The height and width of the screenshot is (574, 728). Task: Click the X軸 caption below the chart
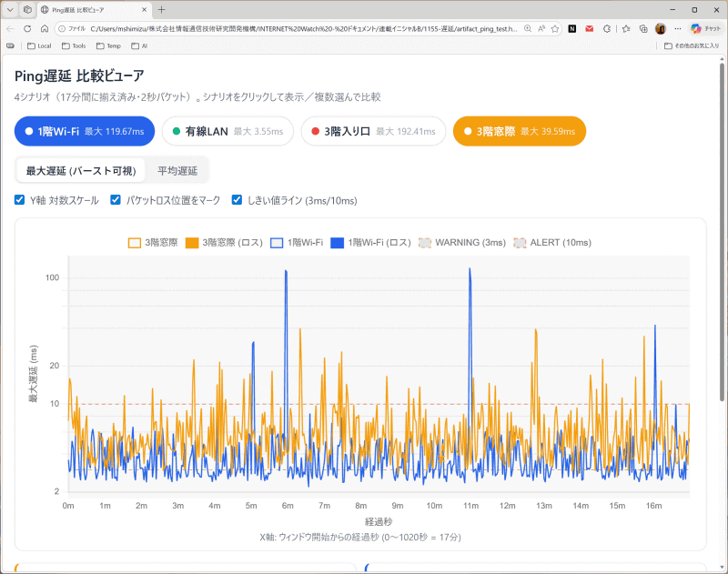tap(359, 538)
